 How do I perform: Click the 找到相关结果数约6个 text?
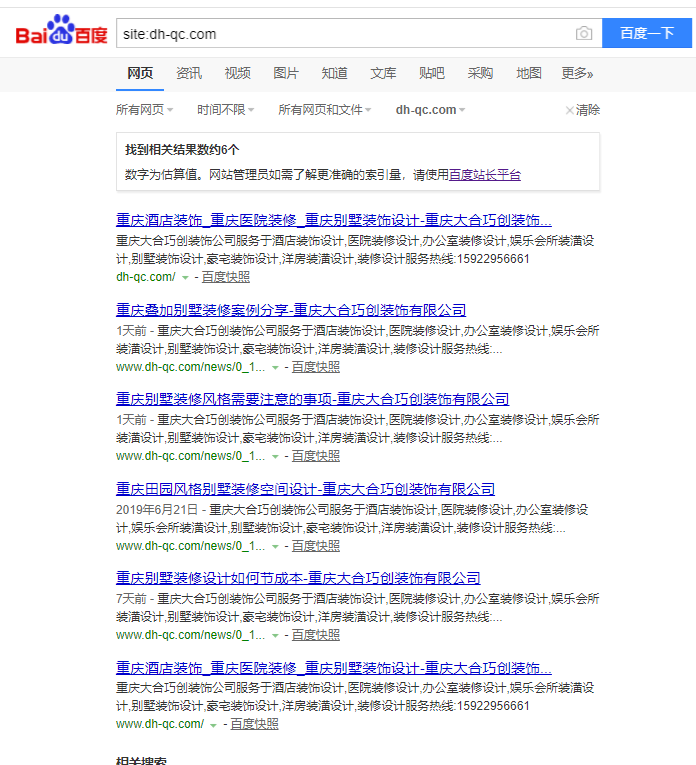pos(182,150)
